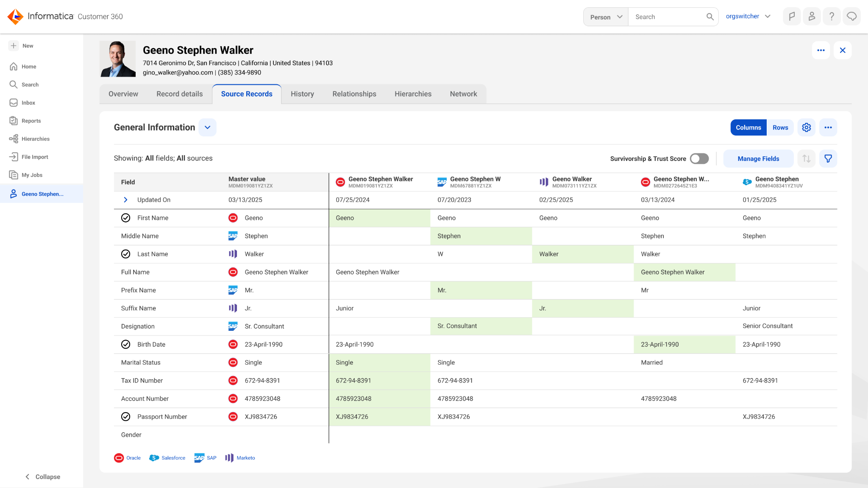Enable the Survivorship & Trust Score toggle
This screenshot has height=488, width=868.
699,158
